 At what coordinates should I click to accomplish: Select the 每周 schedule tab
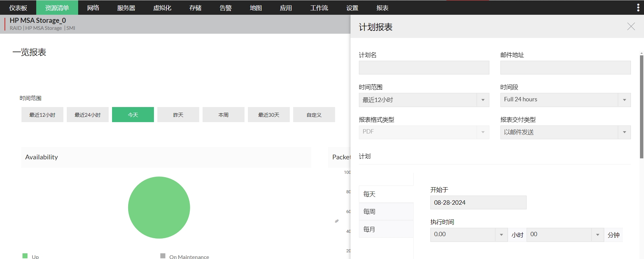tap(386, 212)
